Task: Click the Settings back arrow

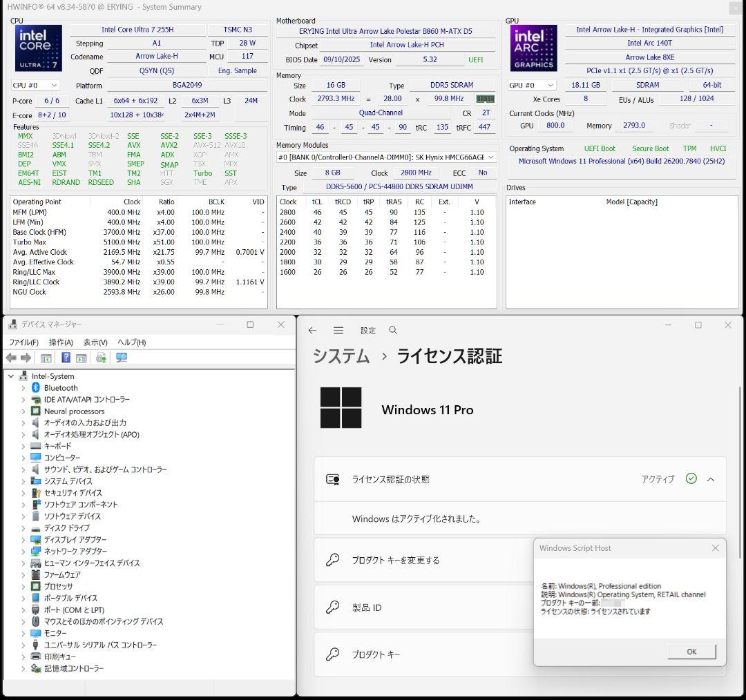Action: pos(312,330)
